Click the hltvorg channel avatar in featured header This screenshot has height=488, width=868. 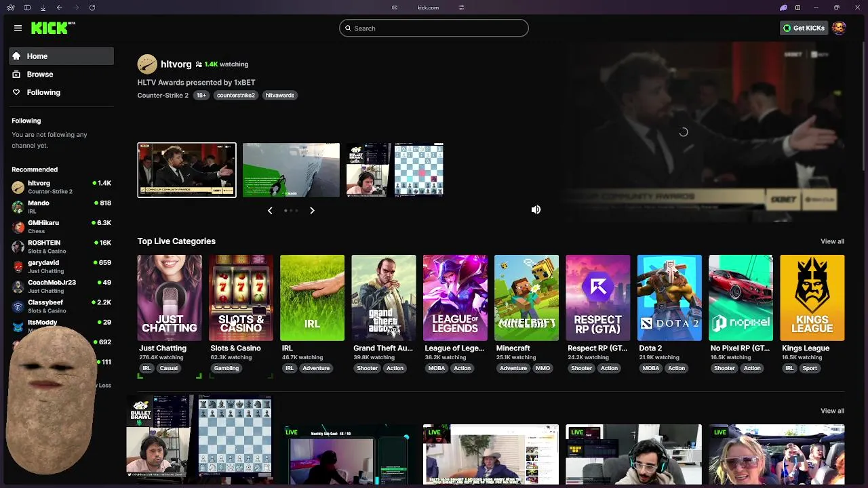pyautogui.click(x=147, y=64)
